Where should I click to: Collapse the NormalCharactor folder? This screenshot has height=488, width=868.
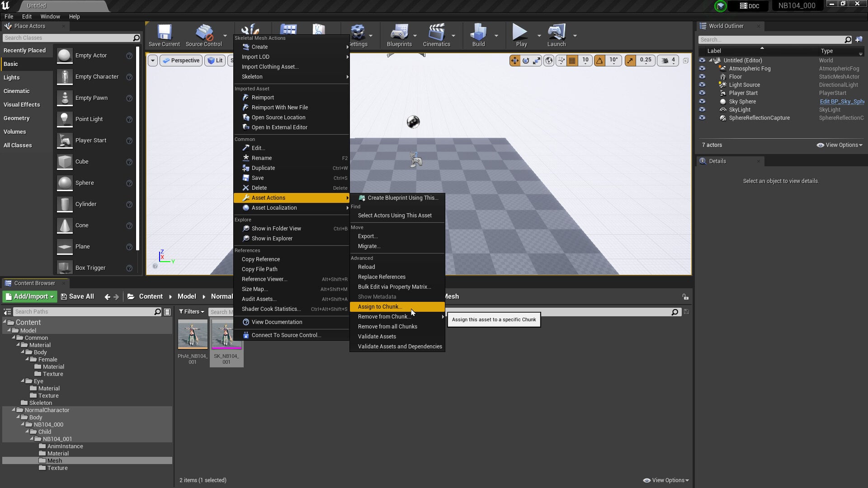point(14,410)
